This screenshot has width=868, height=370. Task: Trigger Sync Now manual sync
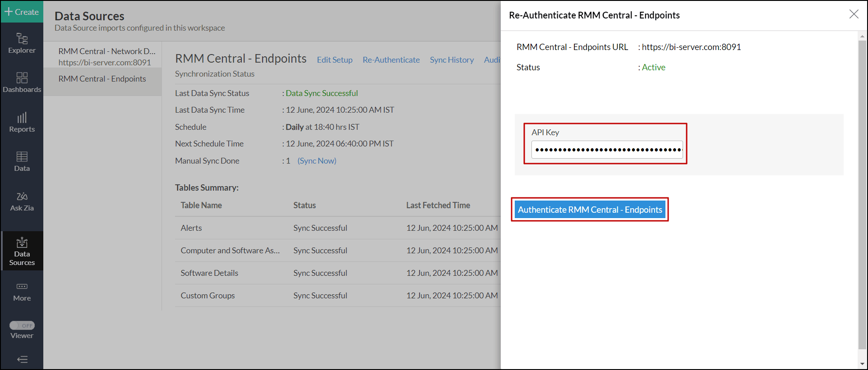317,161
